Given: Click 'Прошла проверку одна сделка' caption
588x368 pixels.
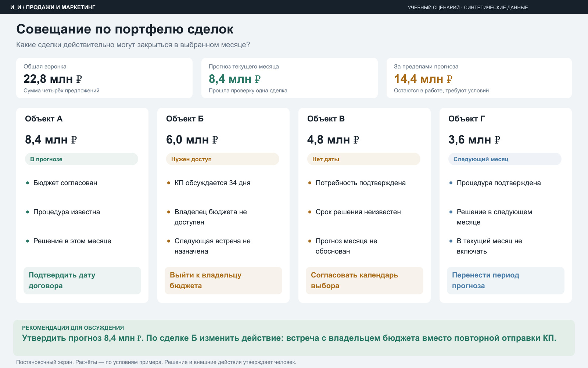Looking at the screenshot, I should (x=248, y=91).
